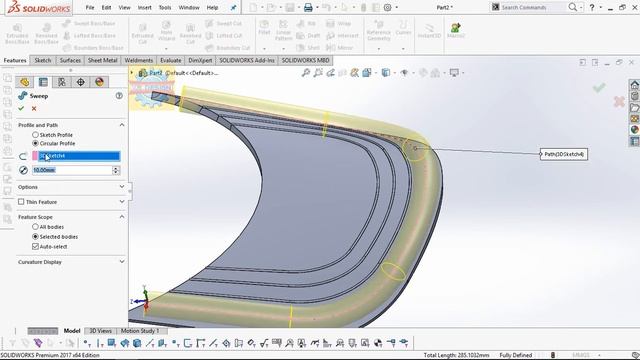Click the Print icon in top toolbar
The width and height of the screenshot is (640, 360).
pos(308,7)
